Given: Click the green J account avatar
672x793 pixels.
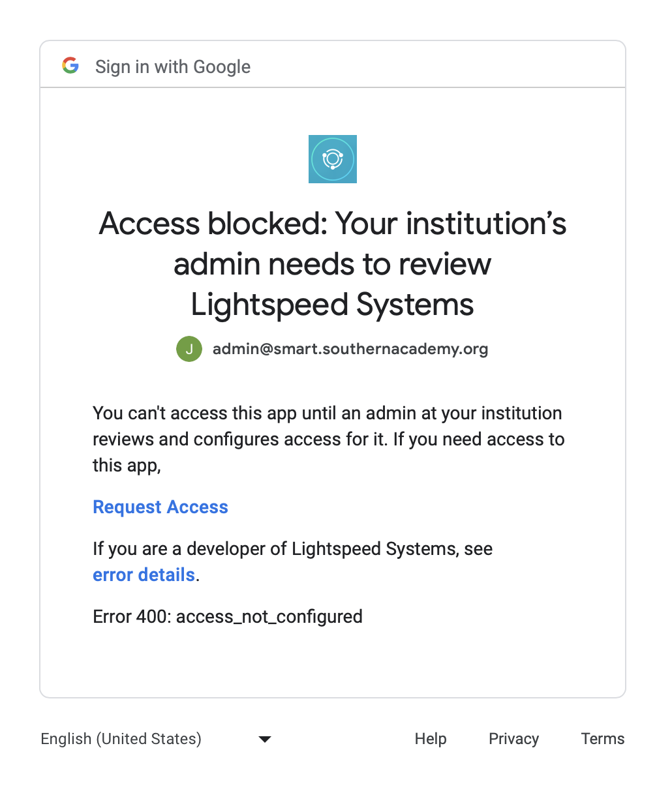Looking at the screenshot, I should [189, 349].
